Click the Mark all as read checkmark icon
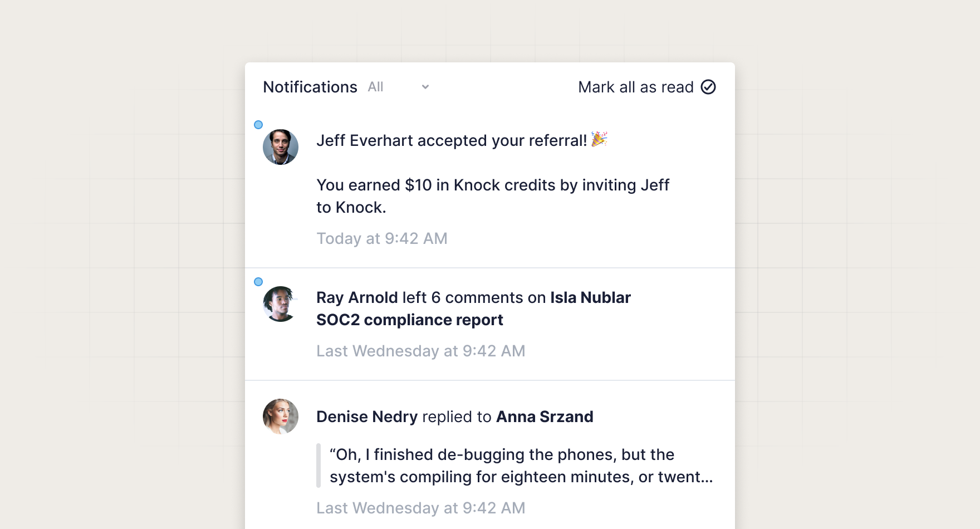The width and height of the screenshot is (980, 529). [x=708, y=87]
